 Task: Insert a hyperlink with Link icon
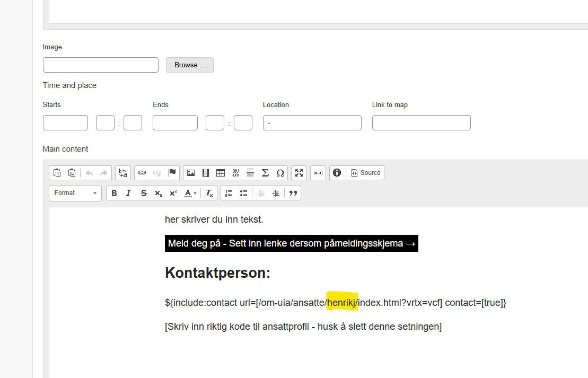tap(142, 173)
